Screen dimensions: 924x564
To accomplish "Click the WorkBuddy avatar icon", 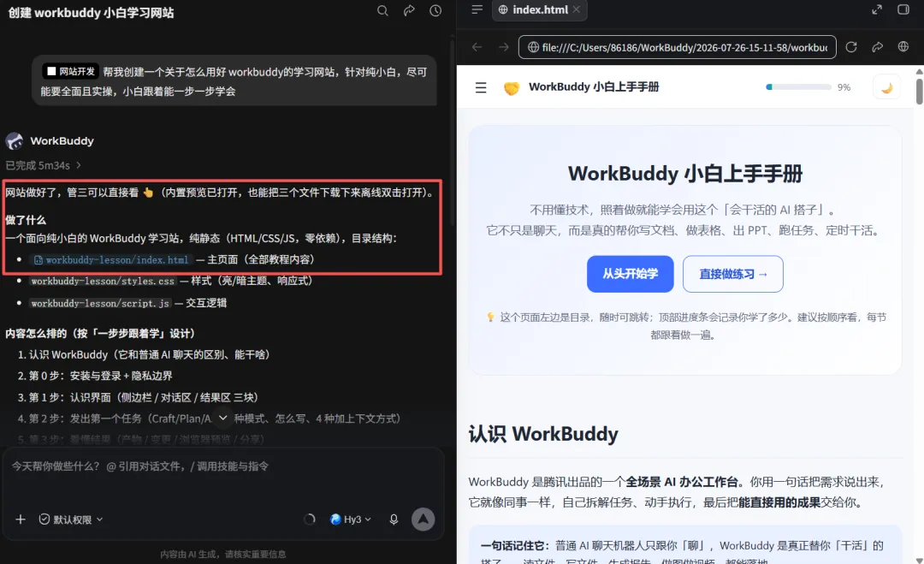I will pos(15,141).
